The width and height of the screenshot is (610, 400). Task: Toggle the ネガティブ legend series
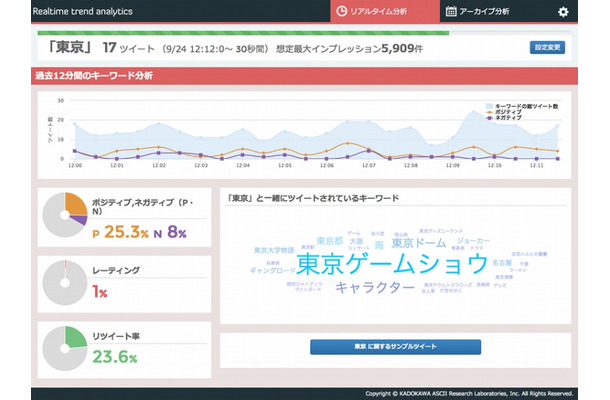tap(504, 118)
